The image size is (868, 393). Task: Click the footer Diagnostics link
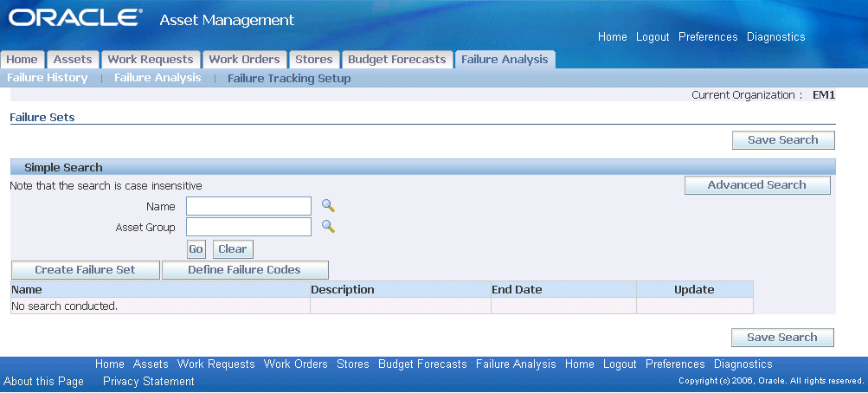tap(743, 364)
